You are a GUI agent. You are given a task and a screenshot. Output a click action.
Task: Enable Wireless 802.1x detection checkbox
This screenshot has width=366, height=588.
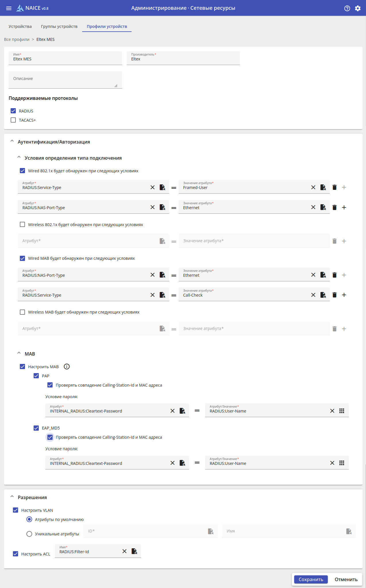point(22,224)
